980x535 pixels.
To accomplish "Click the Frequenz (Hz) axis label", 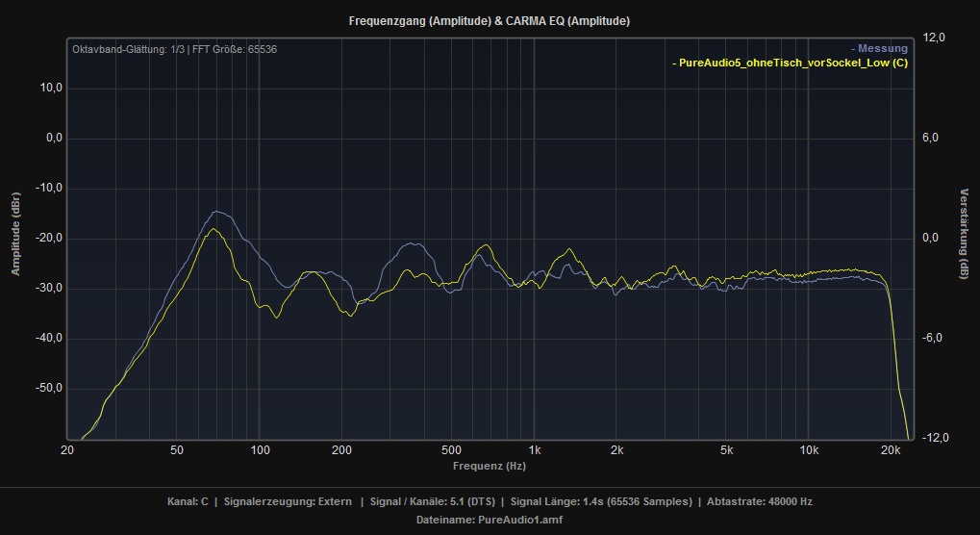I will pyautogui.click(x=489, y=466).
